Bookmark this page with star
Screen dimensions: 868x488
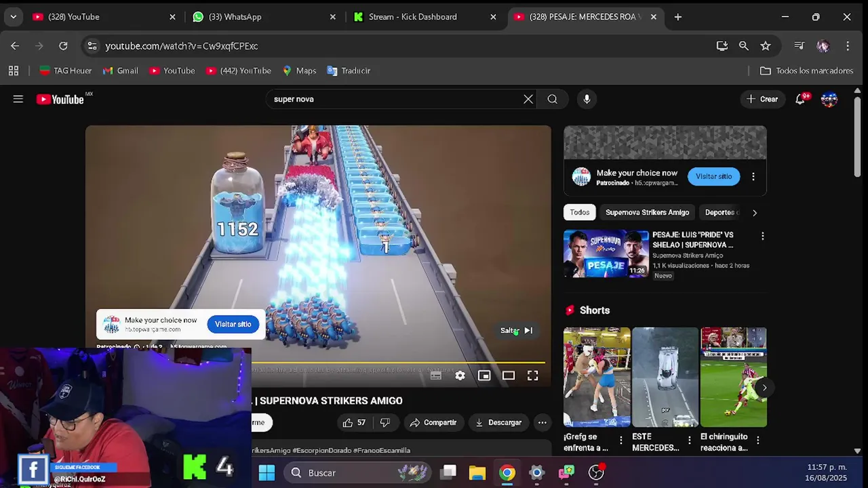766,45
